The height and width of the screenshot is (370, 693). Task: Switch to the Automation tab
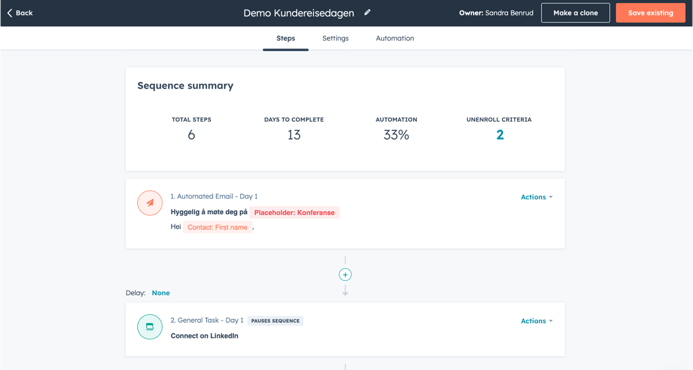click(395, 38)
